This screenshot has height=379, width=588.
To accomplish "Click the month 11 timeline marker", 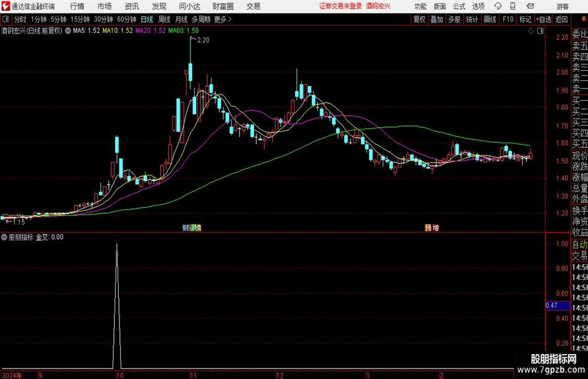I will 193,375.
